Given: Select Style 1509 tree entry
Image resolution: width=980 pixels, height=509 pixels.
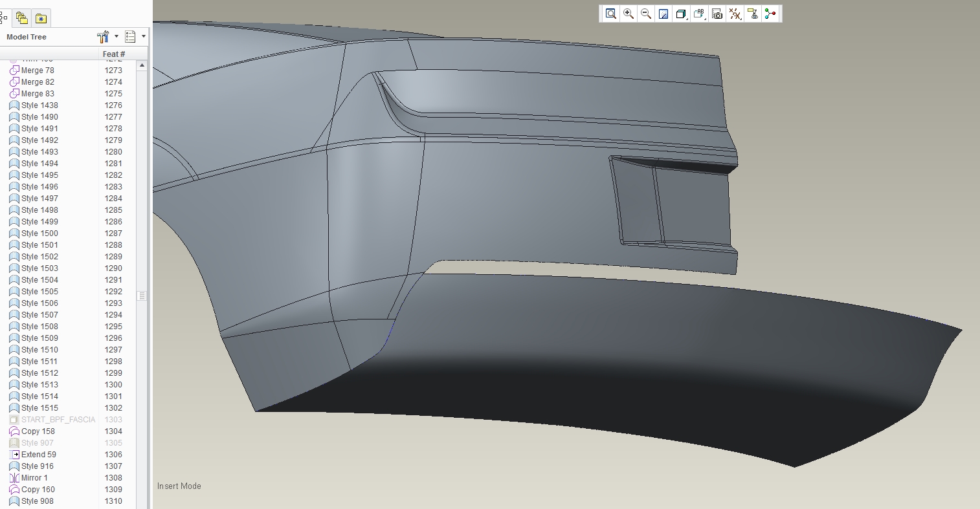Looking at the screenshot, I should point(39,338).
